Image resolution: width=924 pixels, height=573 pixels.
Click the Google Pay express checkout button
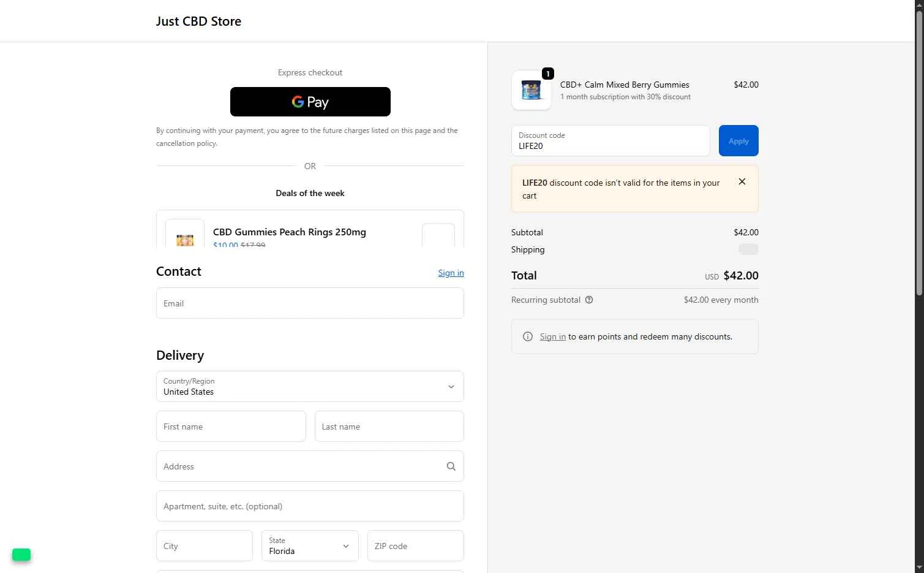310,102
